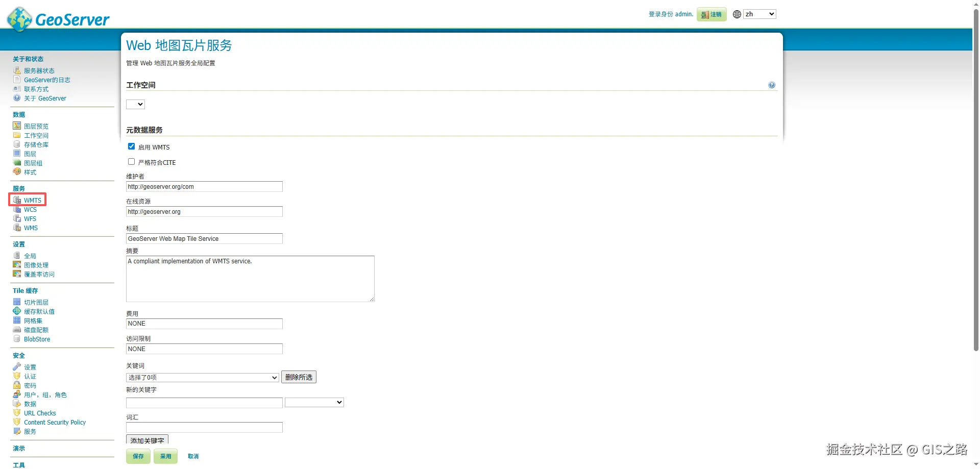Click the 词汇 vocabulary input field

[x=204, y=427]
